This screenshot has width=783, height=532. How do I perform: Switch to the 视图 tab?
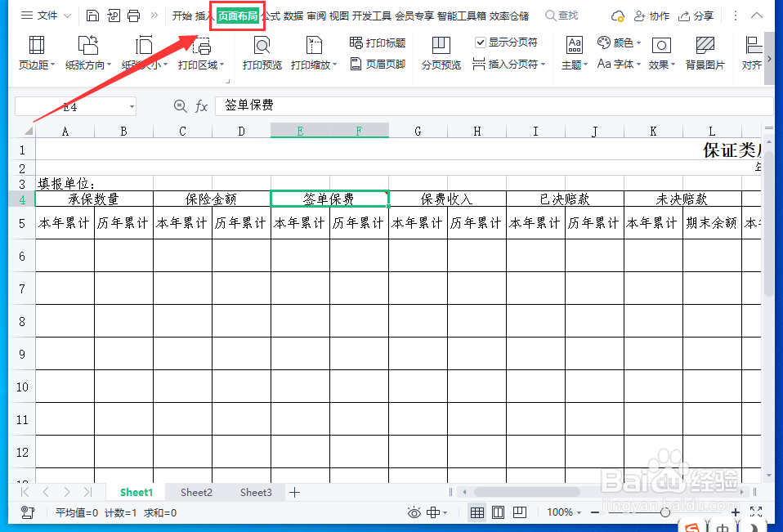point(338,16)
